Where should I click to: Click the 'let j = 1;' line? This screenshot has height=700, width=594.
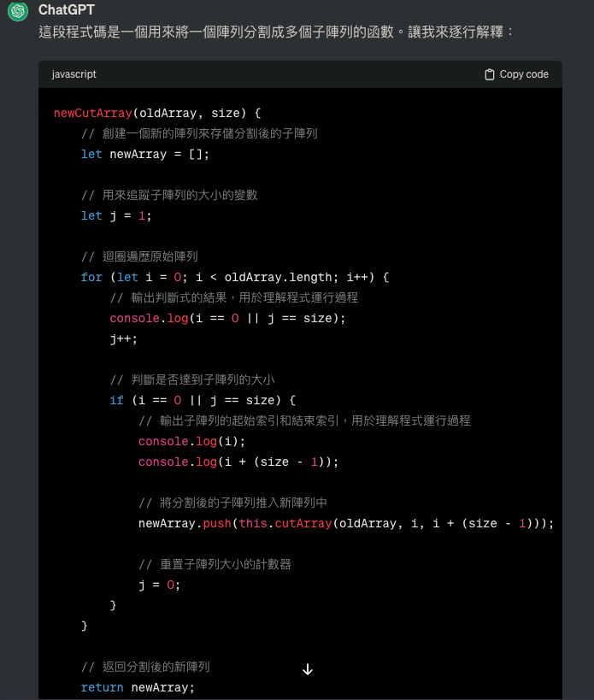116,215
